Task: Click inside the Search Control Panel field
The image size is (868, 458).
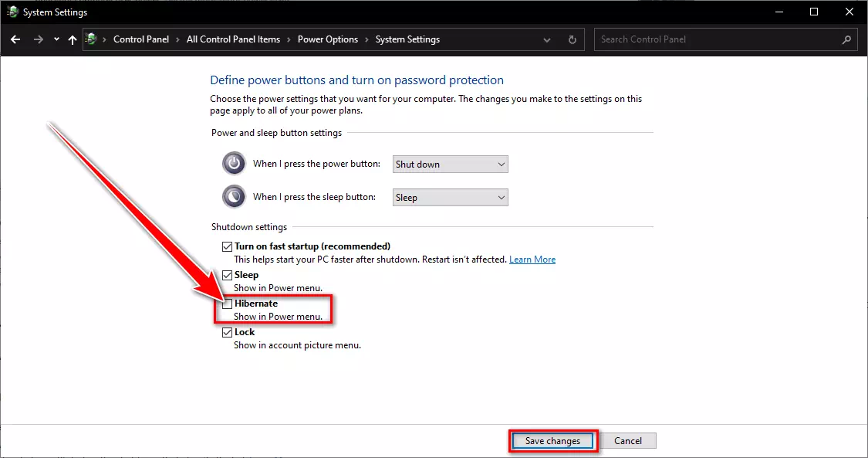Action: click(x=718, y=39)
